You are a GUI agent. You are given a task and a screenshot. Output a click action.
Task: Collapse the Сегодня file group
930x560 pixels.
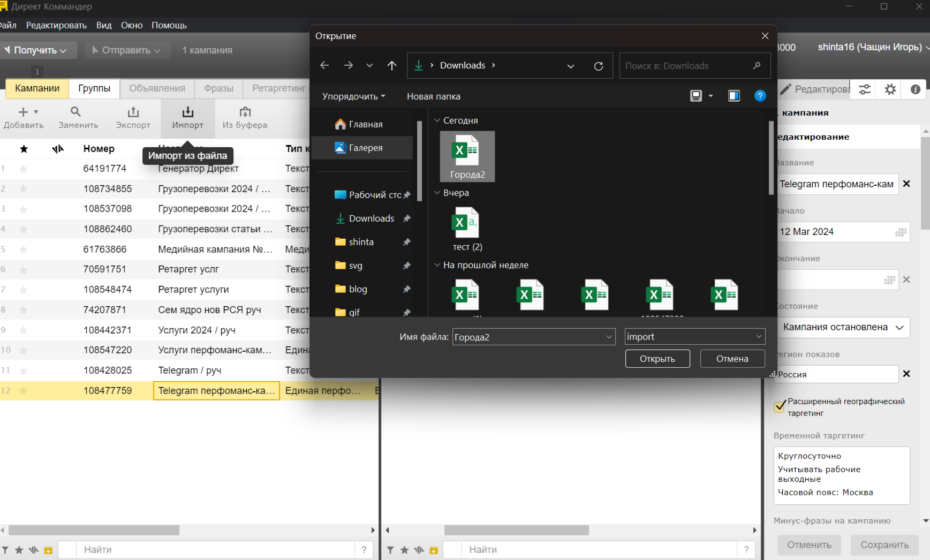[x=437, y=120]
